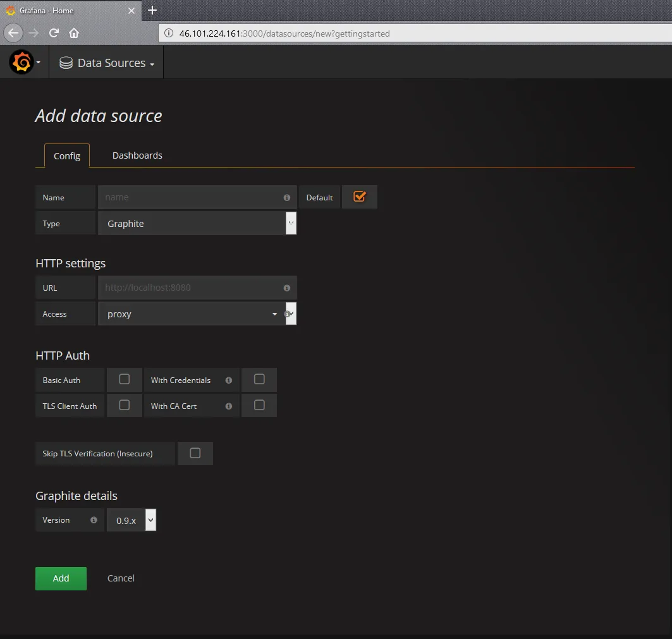This screenshot has width=672, height=639.
Task: Click the Data Sources database icon
Action: (x=66, y=63)
